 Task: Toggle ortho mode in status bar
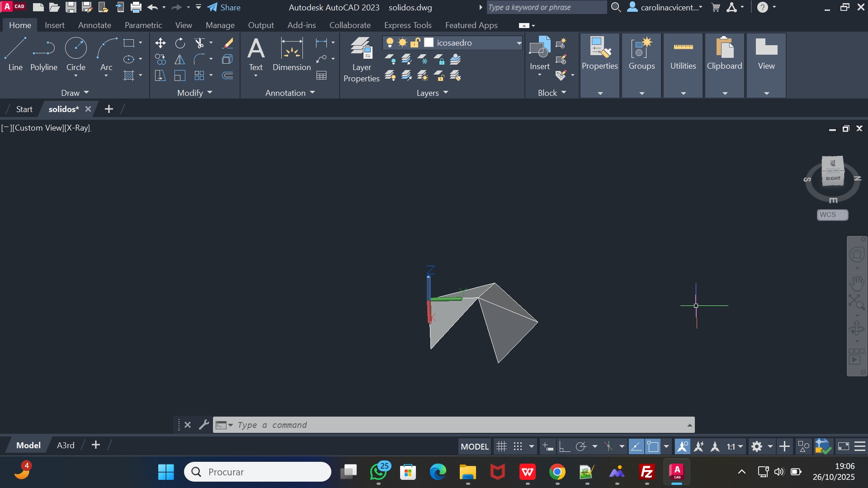[x=564, y=447]
